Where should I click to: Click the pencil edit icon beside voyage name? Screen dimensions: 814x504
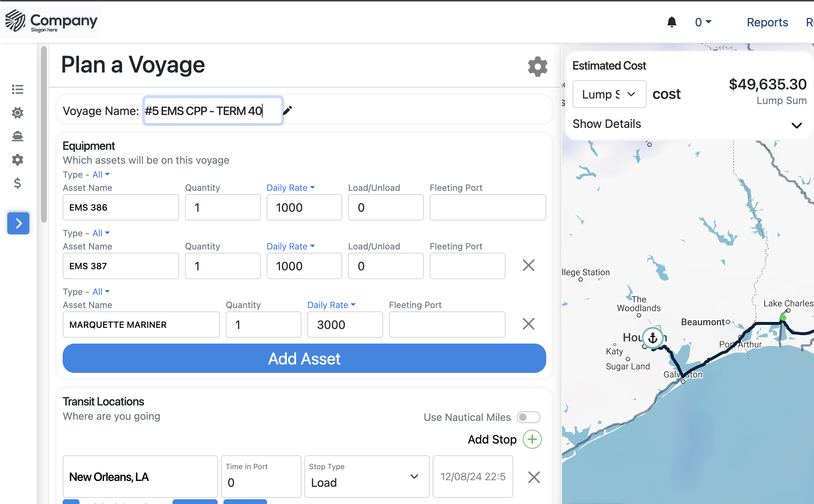tap(288, 110)
